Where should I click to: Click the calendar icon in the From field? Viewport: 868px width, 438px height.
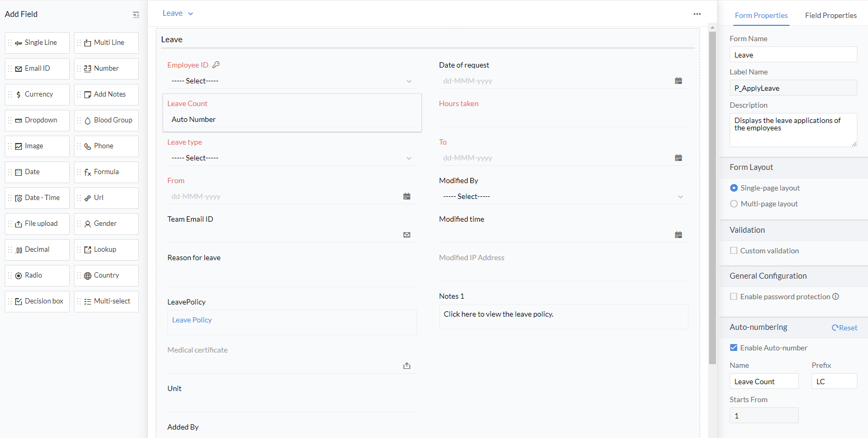click(x=407, y=196)
